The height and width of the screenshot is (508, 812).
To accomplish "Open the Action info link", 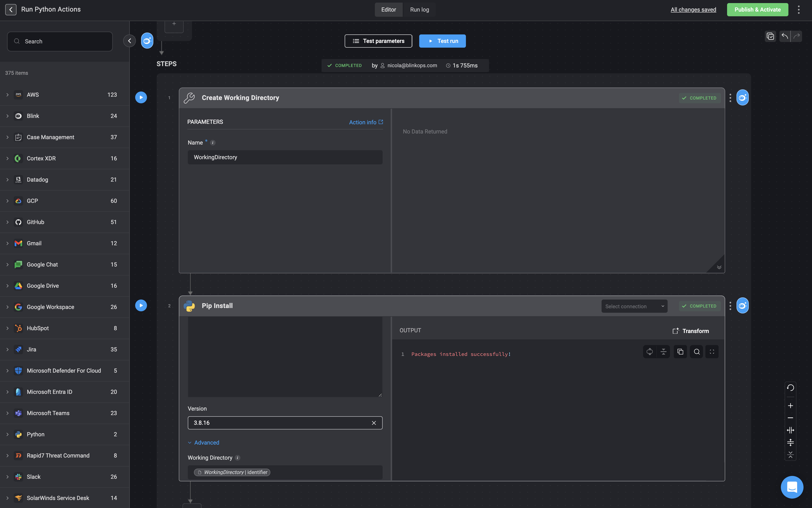I will click(x=366, y=122).
